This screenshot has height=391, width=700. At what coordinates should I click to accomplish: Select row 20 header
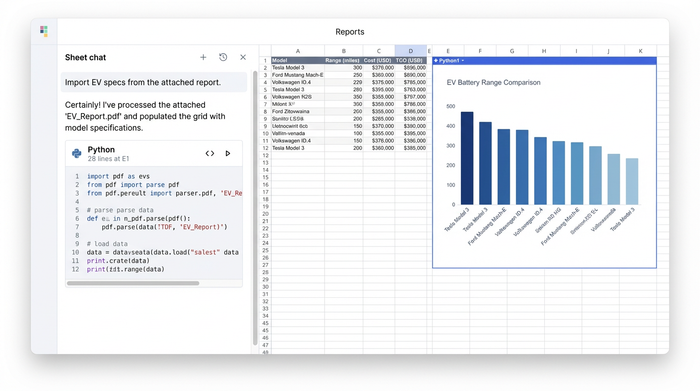(265, 214)
